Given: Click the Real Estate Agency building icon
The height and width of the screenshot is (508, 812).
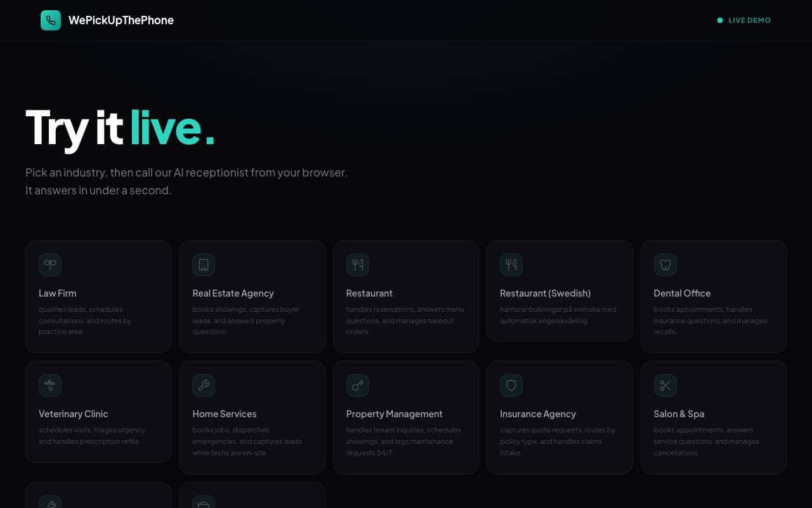Looking at the screenshot, I should coord(204,265).
